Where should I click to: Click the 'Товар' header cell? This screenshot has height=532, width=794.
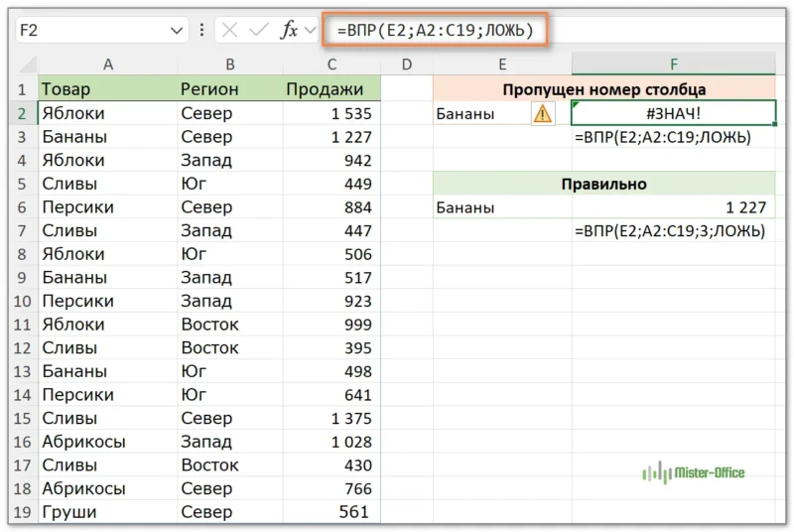coord(107,89)
